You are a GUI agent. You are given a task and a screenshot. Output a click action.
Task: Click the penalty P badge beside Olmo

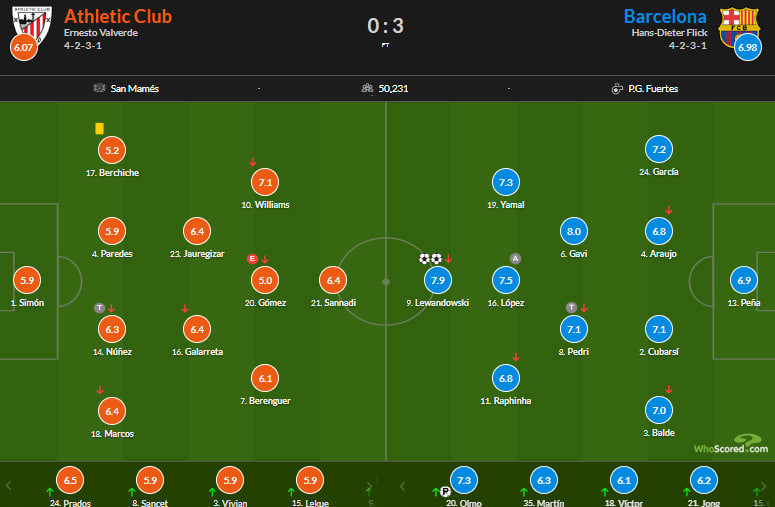445,491
